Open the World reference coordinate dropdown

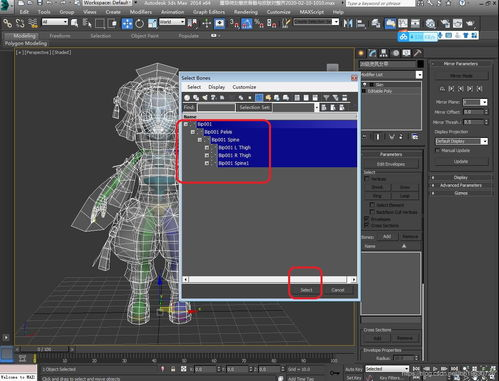tap(172, 22)
